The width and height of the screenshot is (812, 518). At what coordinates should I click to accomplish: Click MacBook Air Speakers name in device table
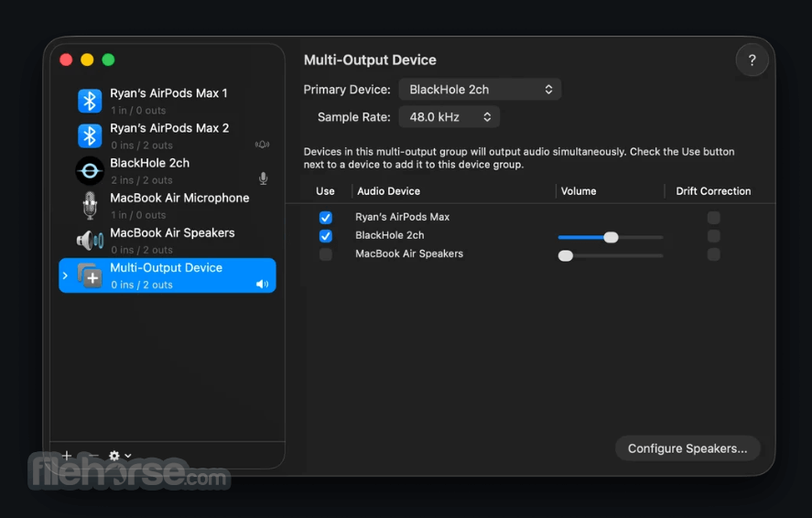pyautogui.click(x=409, y=254)
